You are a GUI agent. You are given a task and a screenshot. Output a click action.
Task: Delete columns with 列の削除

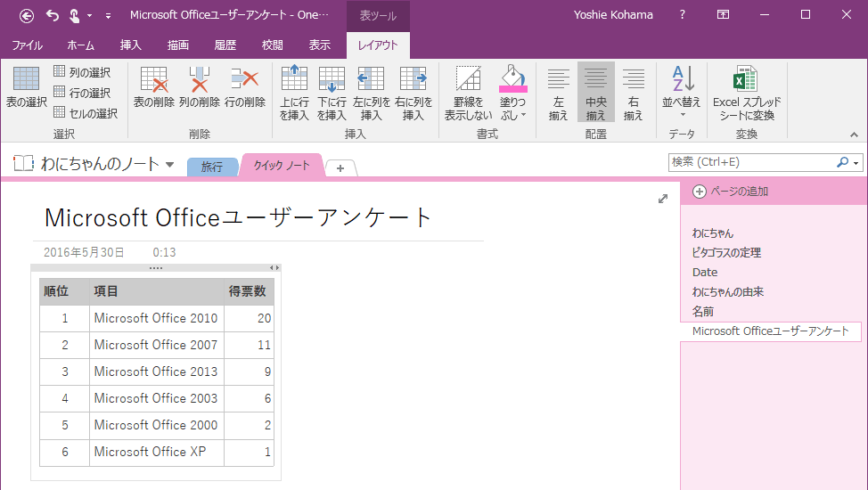click(200, 87)
